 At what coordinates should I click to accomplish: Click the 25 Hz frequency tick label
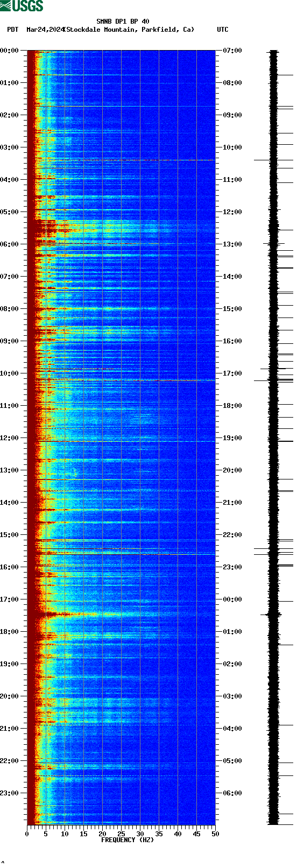(x=121, y=834)
